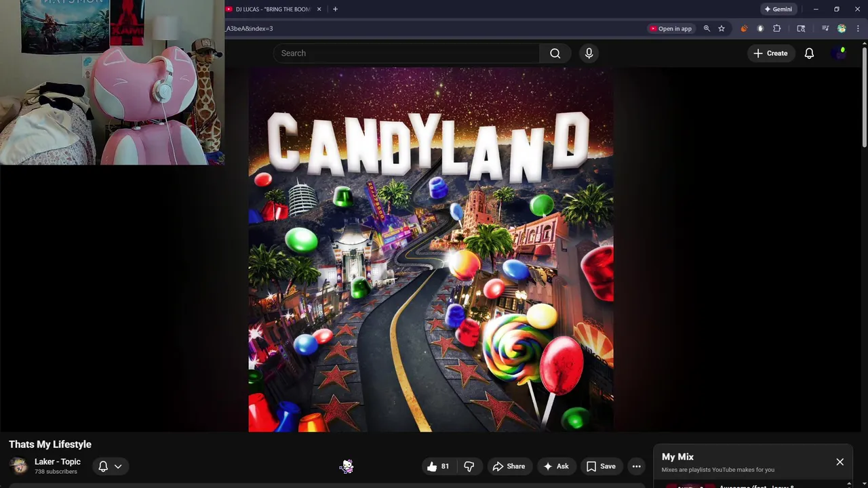Screen dimensions: 868x488
Task: Click the My Mix panel title
Action: pyautogui.click(x=677, y=457)
